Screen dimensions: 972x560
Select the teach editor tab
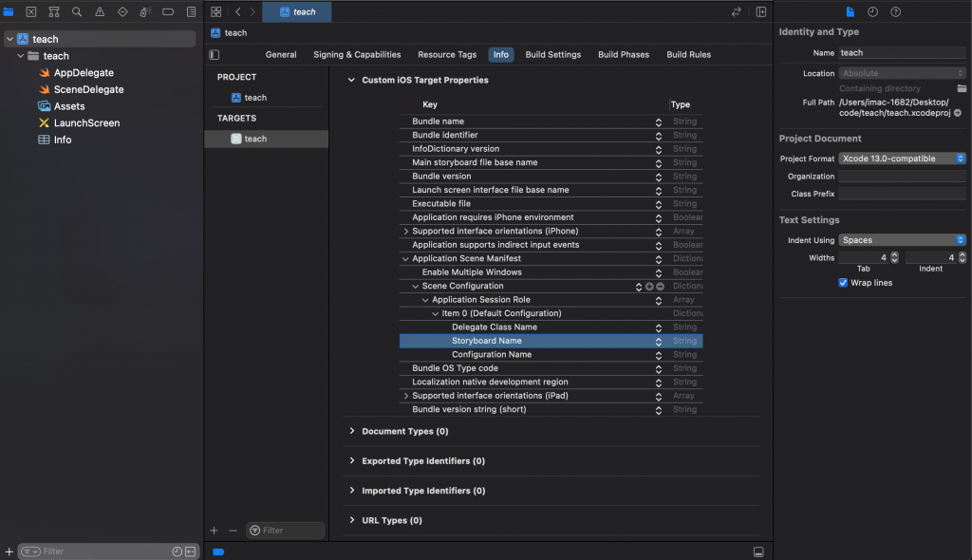(297, 11)
